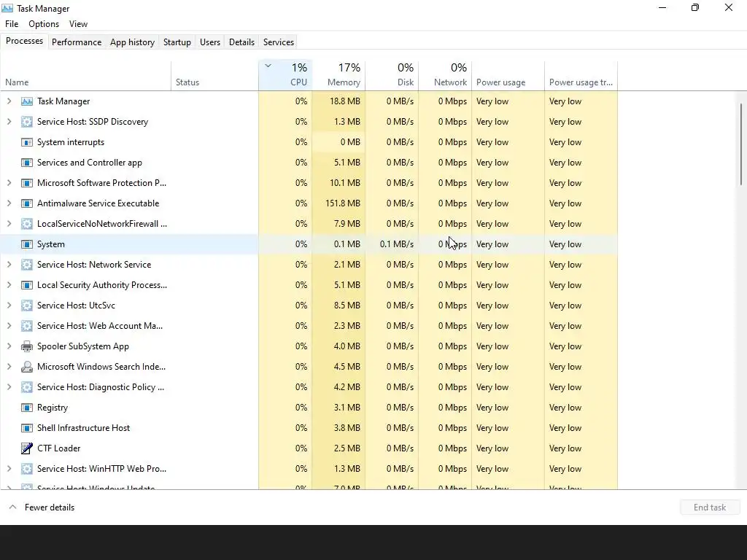Screen dimensions: 747x560
Task: Click the Antimalware Service Executable icon
Action: (x=27, y=203)
